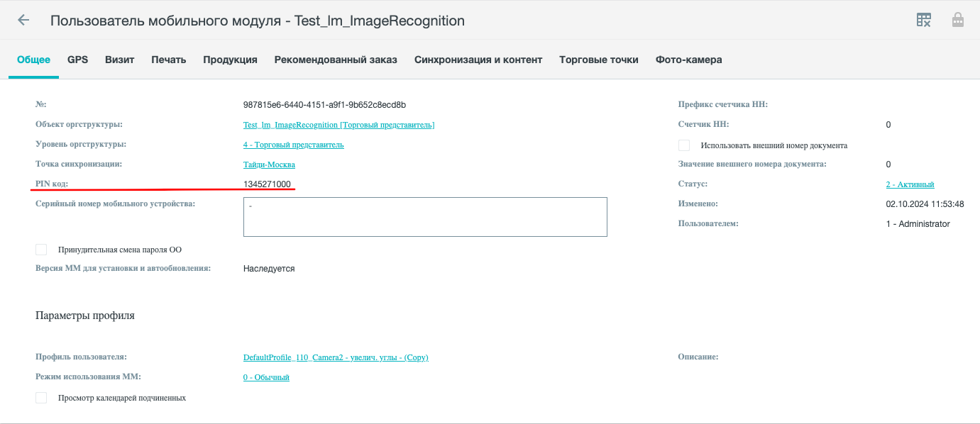Toggle 'Использовать внешний номер документа' checkbox
Image resolution: width=980 pixels, height=424 pixels.
click(x=684, y=145)
